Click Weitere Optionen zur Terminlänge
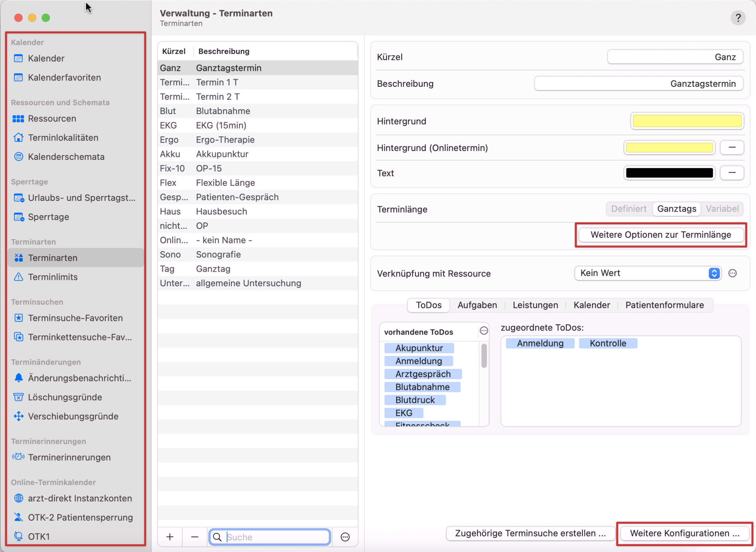 pos(660,235)
